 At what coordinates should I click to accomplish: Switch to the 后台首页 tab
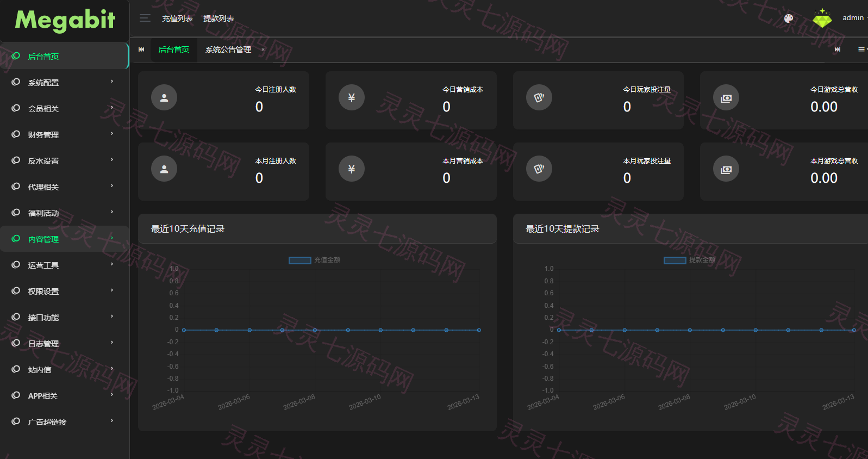174,49
